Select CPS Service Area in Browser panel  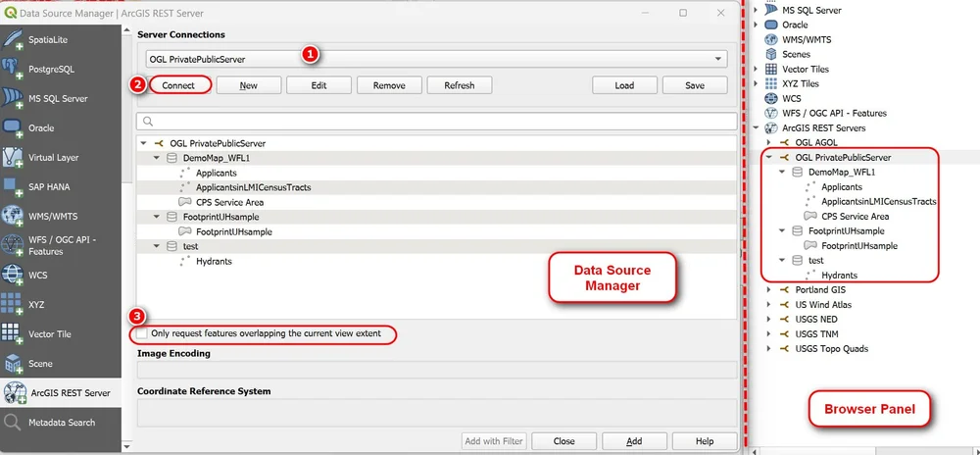click(855, 217)
